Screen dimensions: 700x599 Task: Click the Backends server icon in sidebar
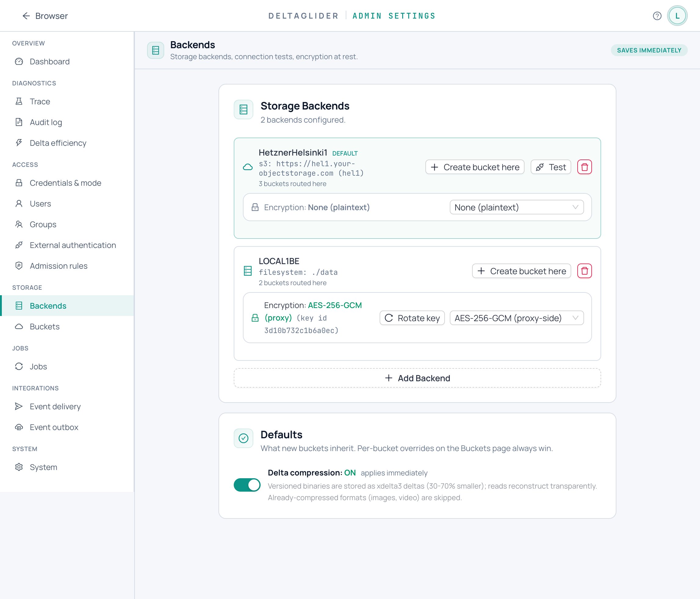(19, 306)
